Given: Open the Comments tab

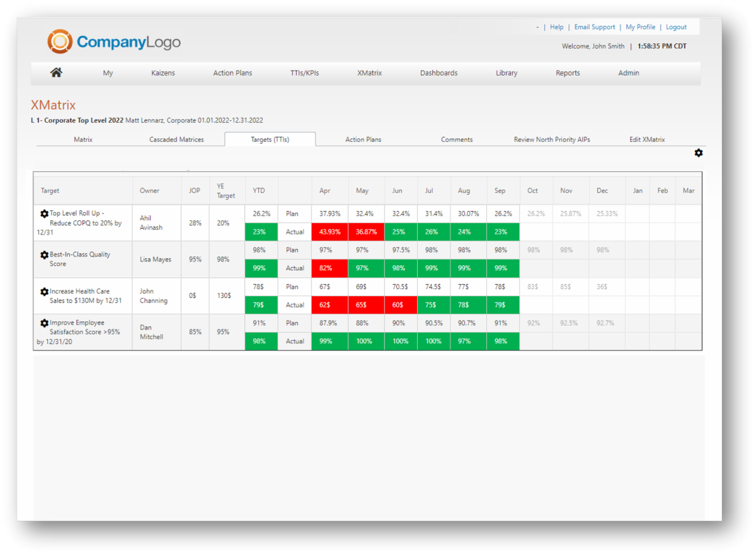Looking at the screenshot, I should click(456, 139).
